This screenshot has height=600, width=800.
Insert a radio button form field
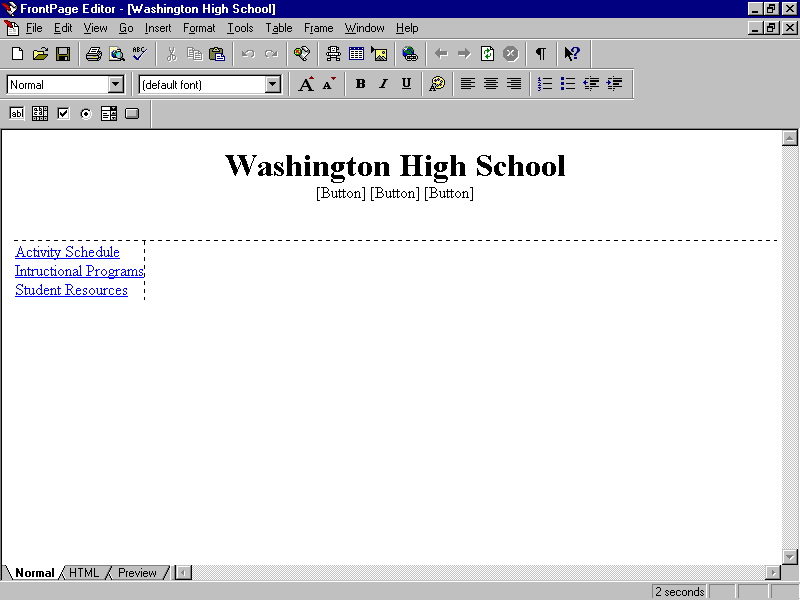coord(86,113)
